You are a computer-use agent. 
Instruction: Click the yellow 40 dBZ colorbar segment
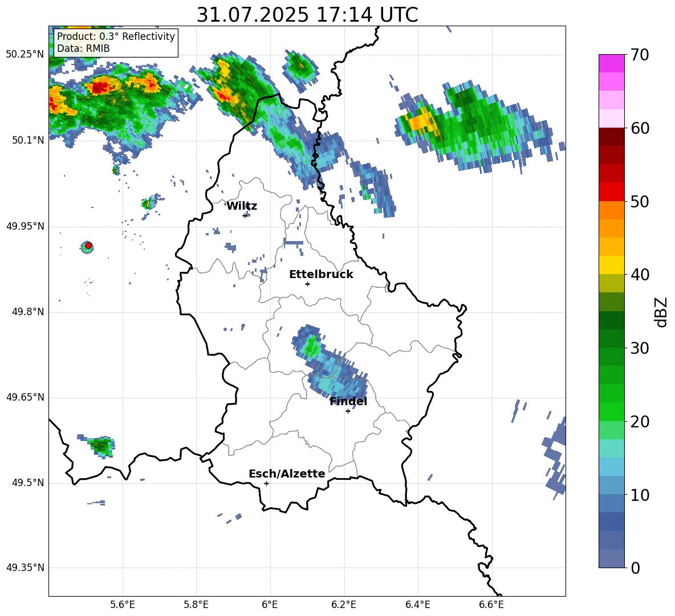coord(611,264)
